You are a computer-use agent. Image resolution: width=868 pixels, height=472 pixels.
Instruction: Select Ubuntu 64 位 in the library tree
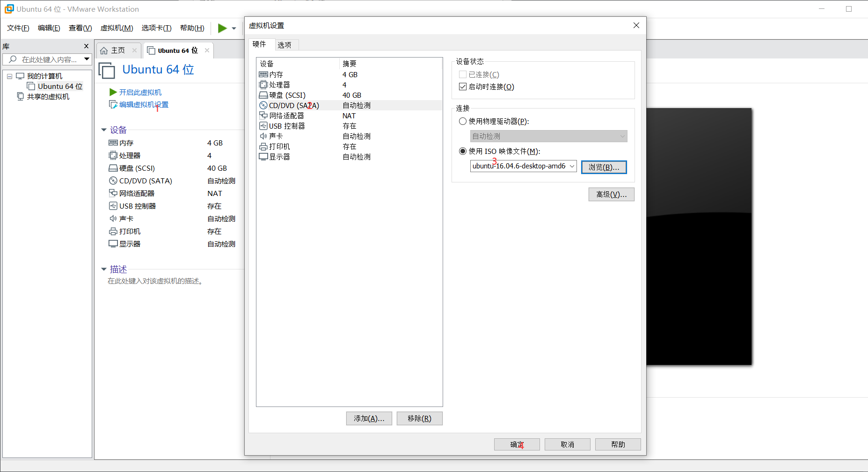[x=60, y=87]
